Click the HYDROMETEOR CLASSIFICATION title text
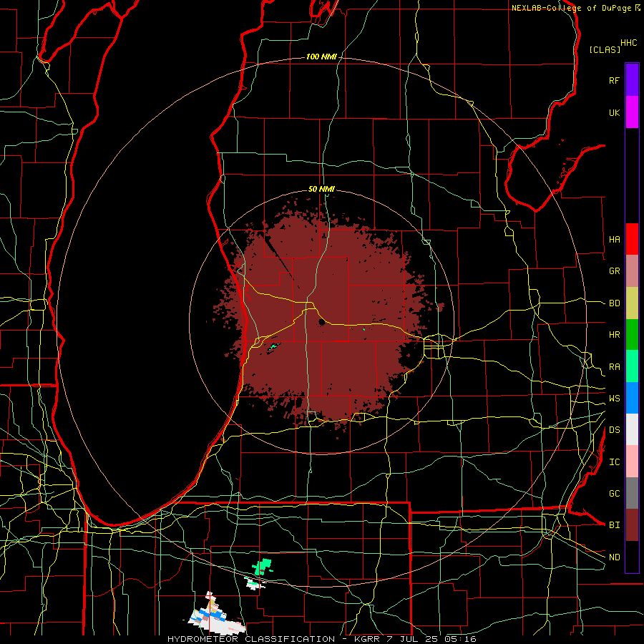 pos(251,639)
